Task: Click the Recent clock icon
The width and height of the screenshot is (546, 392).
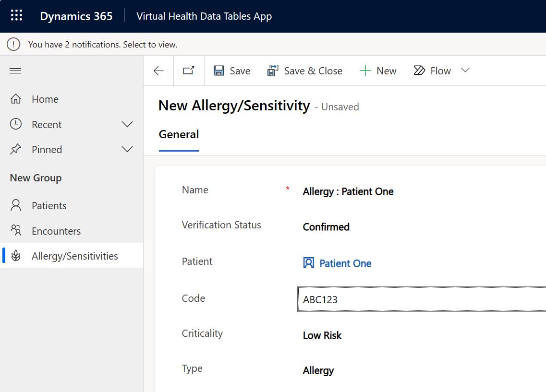Action: 16,124
